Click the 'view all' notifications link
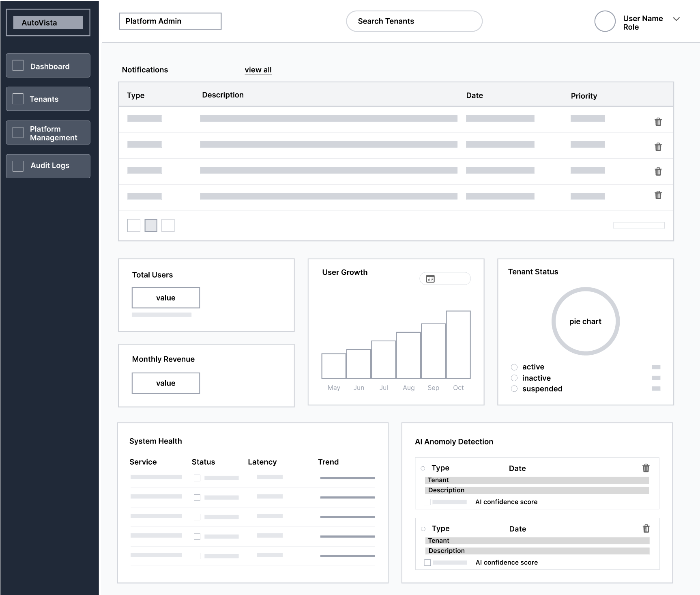Image resolution: width=700 pixels, height=595 pixels. (258, 70)
